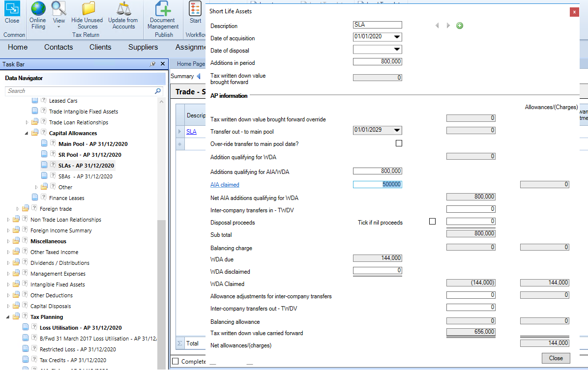Pin the Task Bar panel

[x=152, y=64]
